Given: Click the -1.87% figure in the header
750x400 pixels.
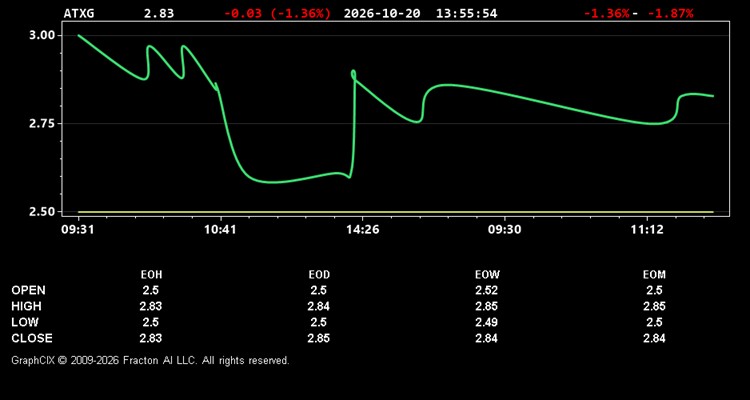Looking at the screenshot, I should click(671, 13).
